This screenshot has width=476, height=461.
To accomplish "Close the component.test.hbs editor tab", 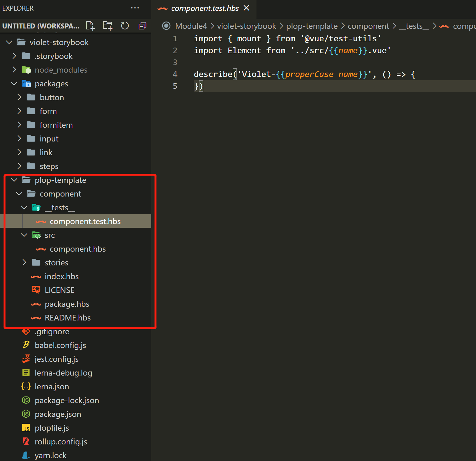I will coord(246,8).
